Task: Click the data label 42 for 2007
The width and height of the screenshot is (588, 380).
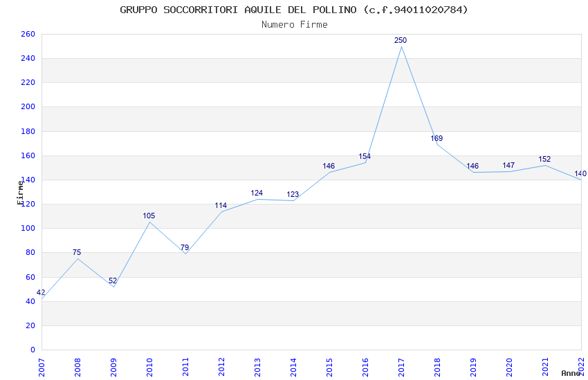Action: point(41,292)
